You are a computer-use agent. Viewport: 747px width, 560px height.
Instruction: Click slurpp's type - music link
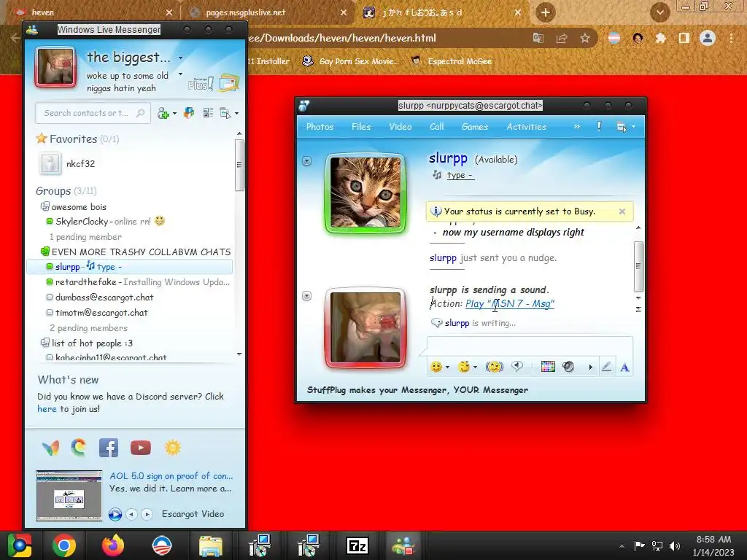pos(460,175)
